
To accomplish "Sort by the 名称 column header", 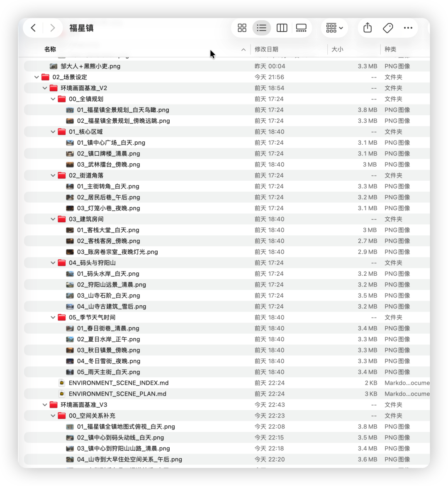I will point(50,49).
